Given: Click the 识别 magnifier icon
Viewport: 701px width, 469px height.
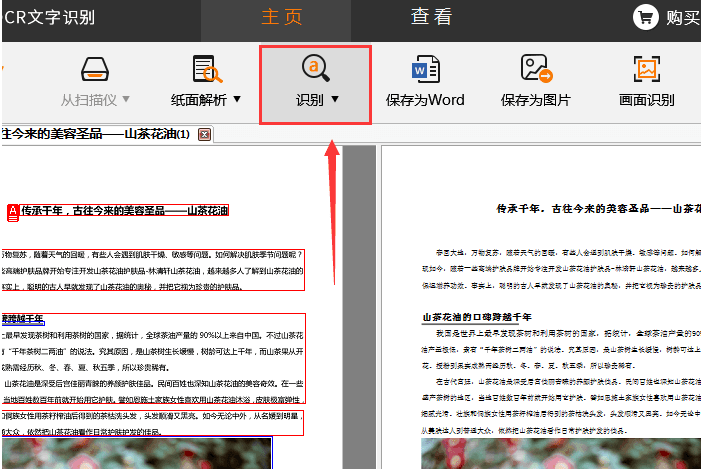Looking at the screenshot, I should (316, 68).
